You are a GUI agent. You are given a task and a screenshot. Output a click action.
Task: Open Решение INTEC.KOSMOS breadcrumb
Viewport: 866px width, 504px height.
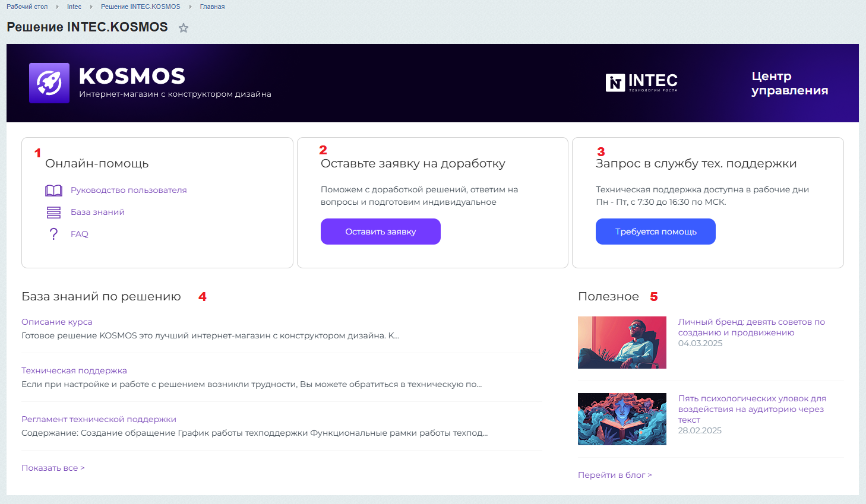141,7
